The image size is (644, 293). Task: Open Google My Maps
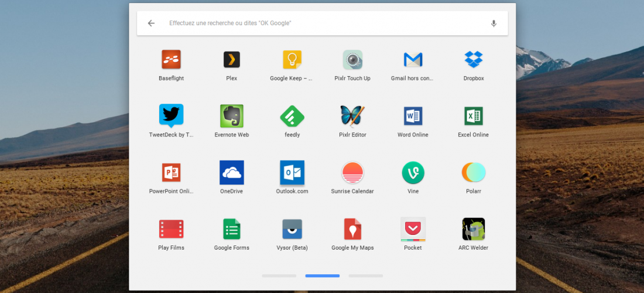click(352, 229)
